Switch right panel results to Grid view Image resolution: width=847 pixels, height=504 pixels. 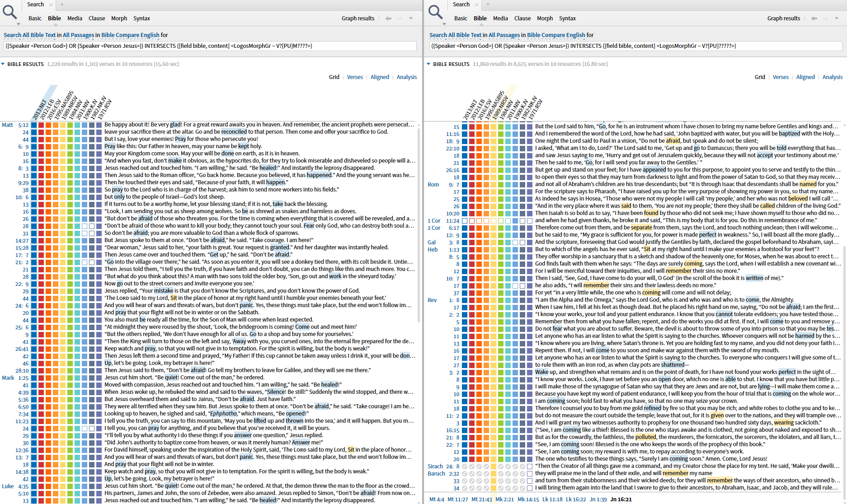tap(760, 77)
